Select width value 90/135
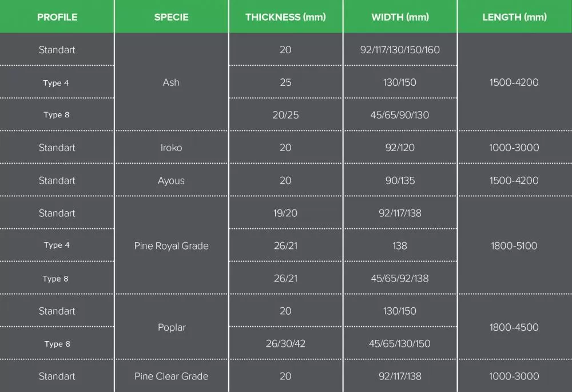This screenshot has height=392, width=572. tap(400, 181)
